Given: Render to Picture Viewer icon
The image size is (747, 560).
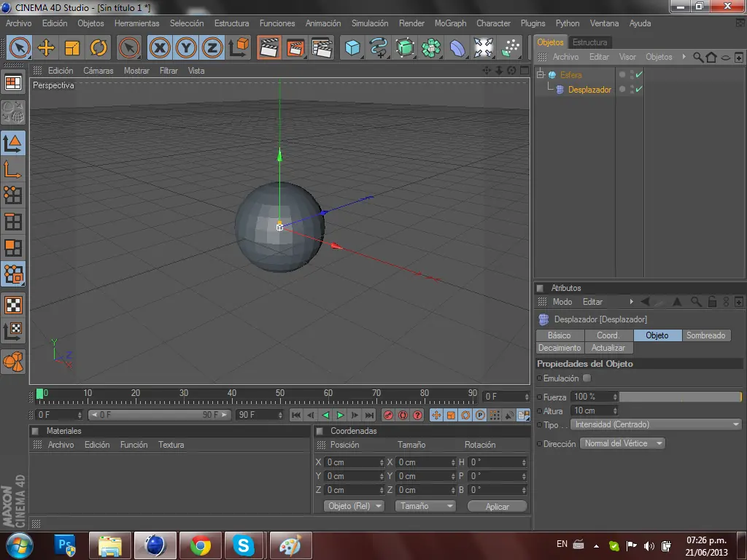Looking at the screenshot, I should point(295,47).
